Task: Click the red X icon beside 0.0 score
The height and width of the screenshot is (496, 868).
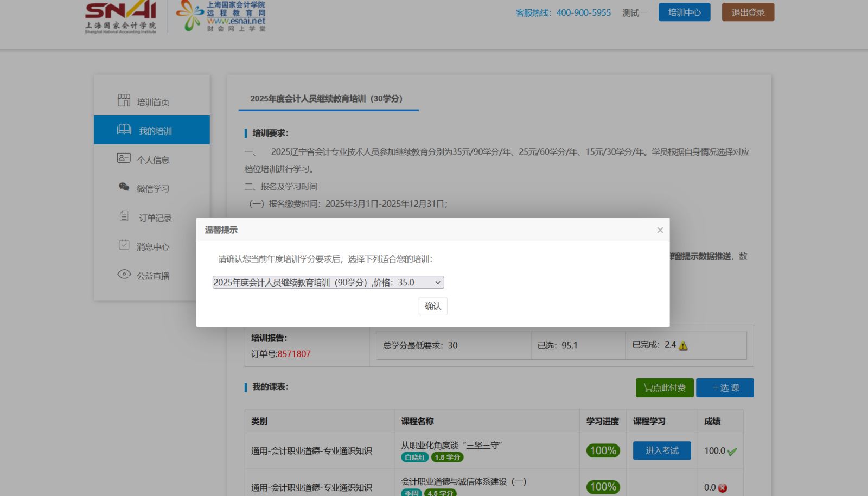Action: point(723,488)
